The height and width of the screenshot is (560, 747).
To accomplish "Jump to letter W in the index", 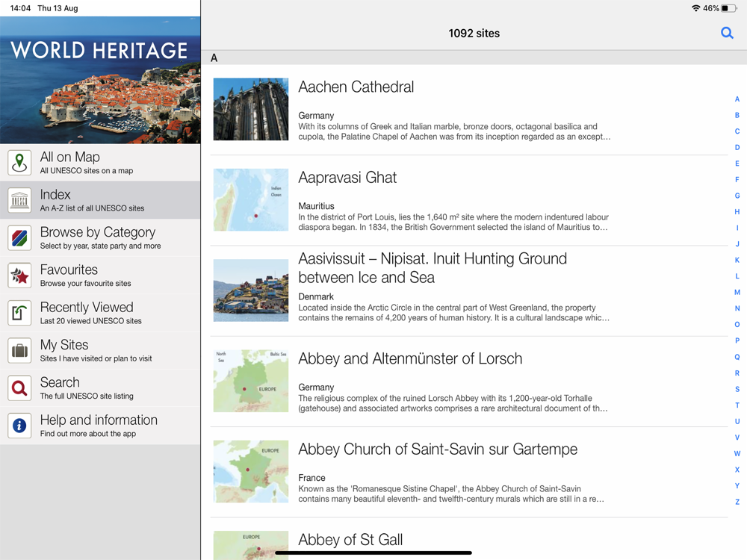I will pos(737,453).
